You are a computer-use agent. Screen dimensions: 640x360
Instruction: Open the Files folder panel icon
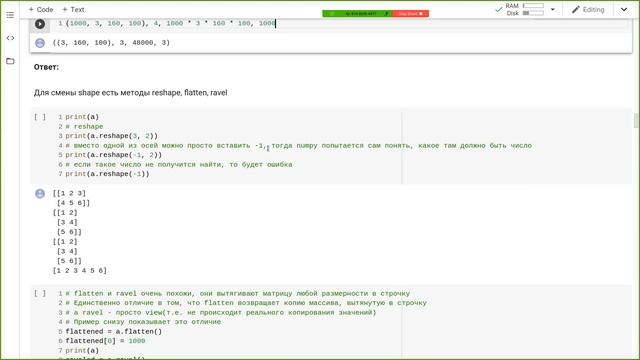coord(10,61)
